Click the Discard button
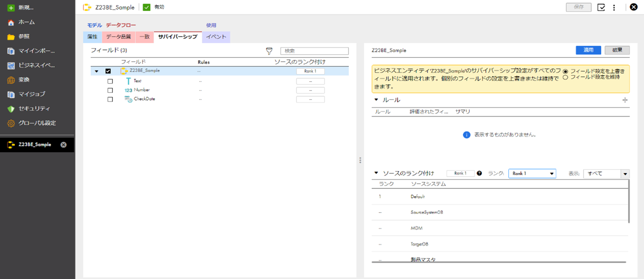 coord(617,50)
